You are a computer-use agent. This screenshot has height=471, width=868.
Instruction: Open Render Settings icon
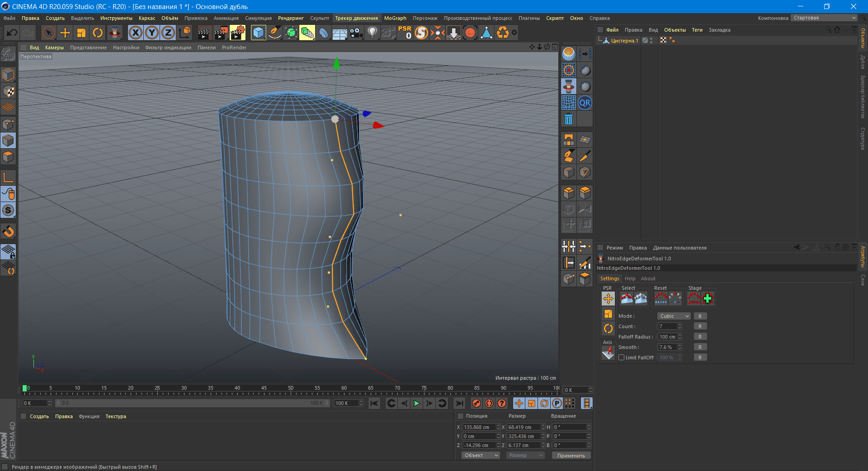pos(237,33)
